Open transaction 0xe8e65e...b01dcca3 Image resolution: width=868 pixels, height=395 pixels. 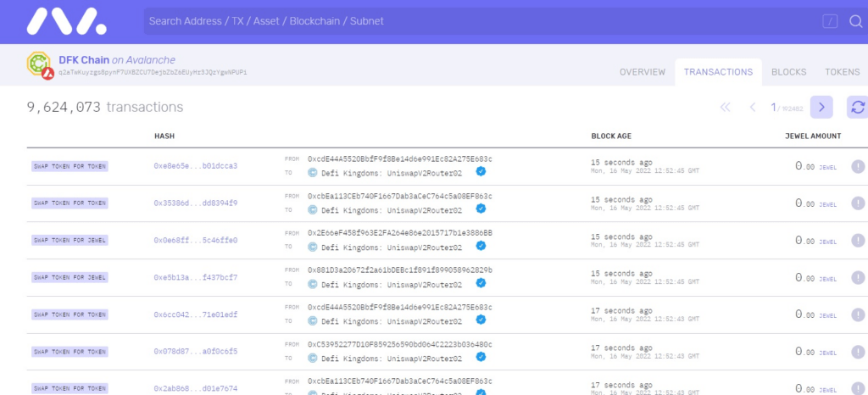coord(196,166)
